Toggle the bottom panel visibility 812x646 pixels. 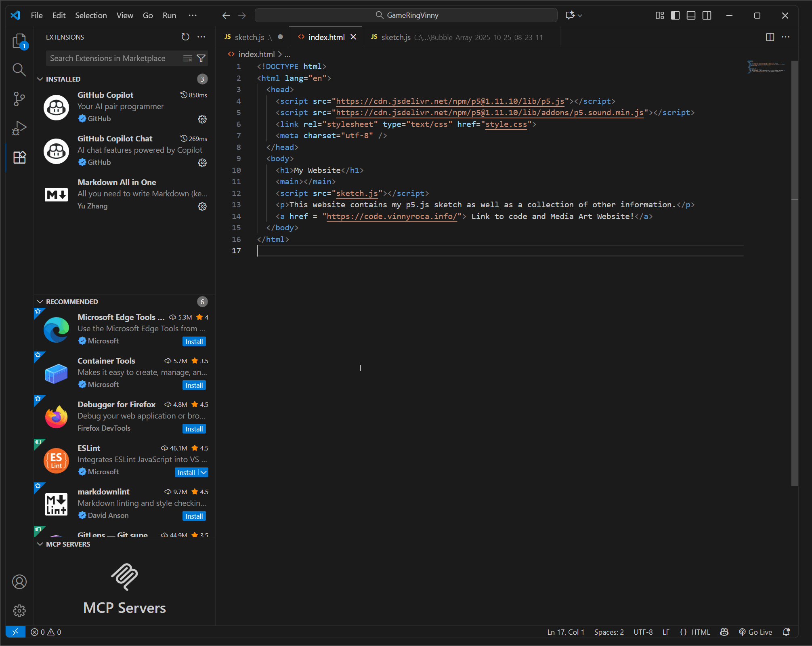[x=691, y=15]
